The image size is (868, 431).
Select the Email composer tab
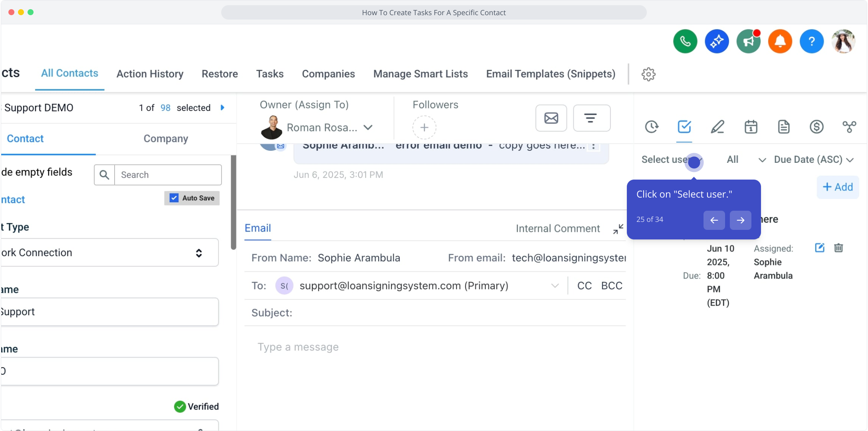point(258,228)
